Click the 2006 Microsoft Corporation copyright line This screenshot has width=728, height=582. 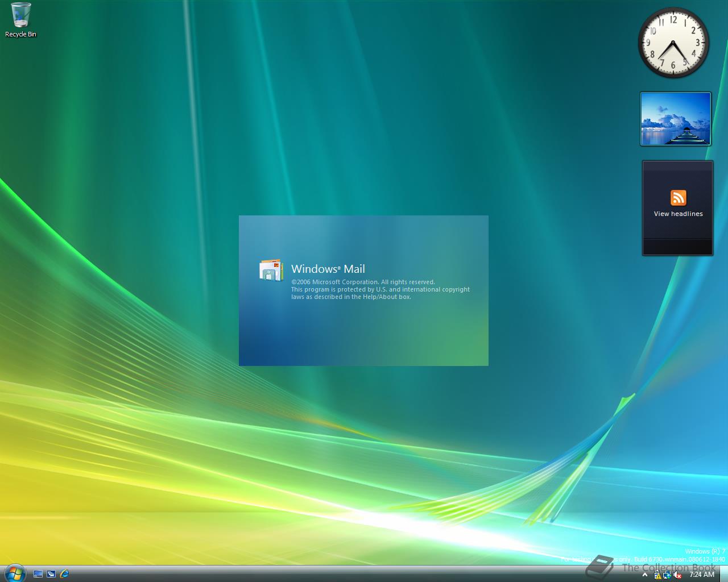pyautogui.click(x=363, y=282)
